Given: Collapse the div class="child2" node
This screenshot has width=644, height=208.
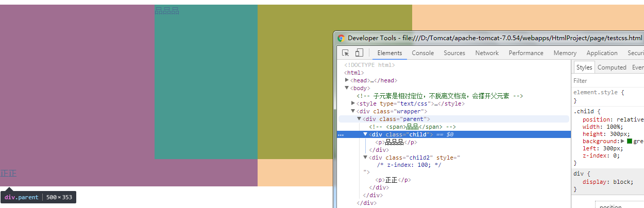Looking at the screenshot, I should coord(365,158).
